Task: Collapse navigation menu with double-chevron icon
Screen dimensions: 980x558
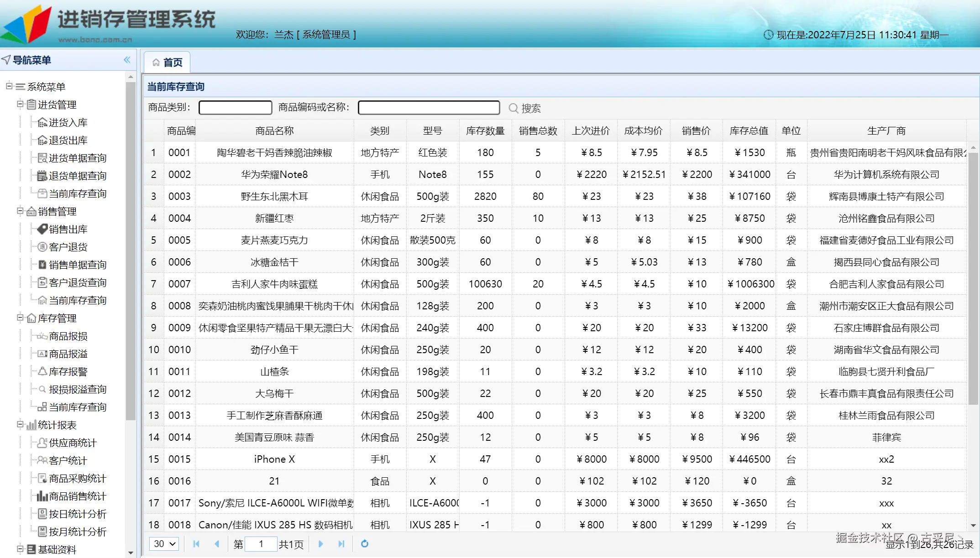Action: [127, 60]
